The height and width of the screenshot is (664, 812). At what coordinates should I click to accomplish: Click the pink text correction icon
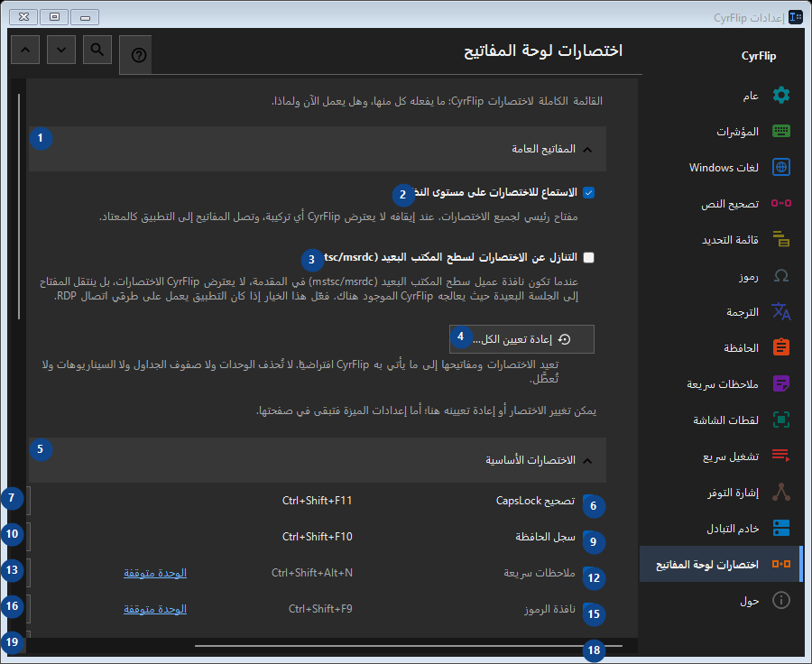coord(781,203)
